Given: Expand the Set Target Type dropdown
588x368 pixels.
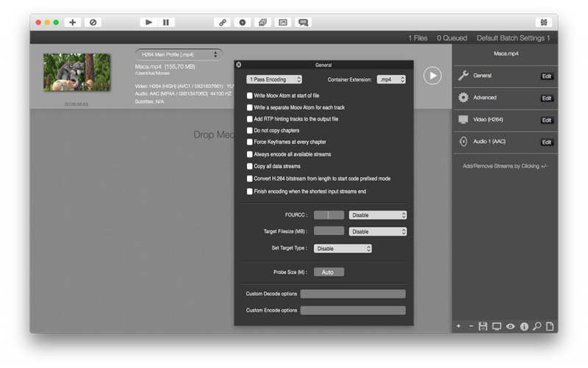Looking at the screenshot, I should [x=343, y=248].
